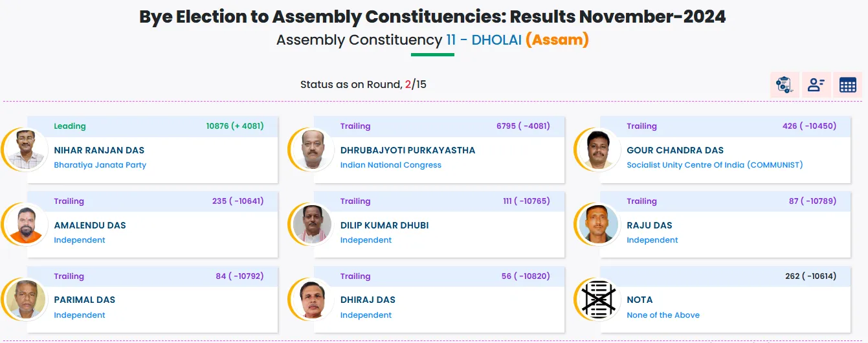Viewport: 868px width, 343px height.
Task: Click Raju Das's candidate photo
Action: (x=599, y=225)
